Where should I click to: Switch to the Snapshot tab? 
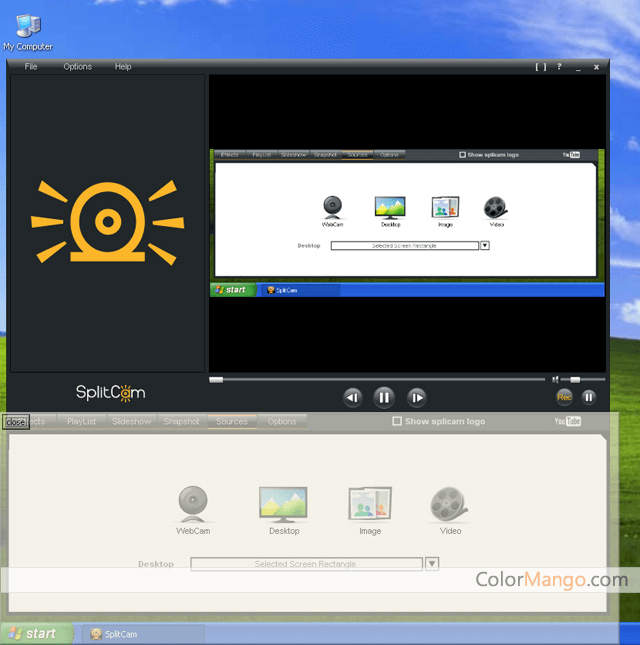(x=181, y=422)
